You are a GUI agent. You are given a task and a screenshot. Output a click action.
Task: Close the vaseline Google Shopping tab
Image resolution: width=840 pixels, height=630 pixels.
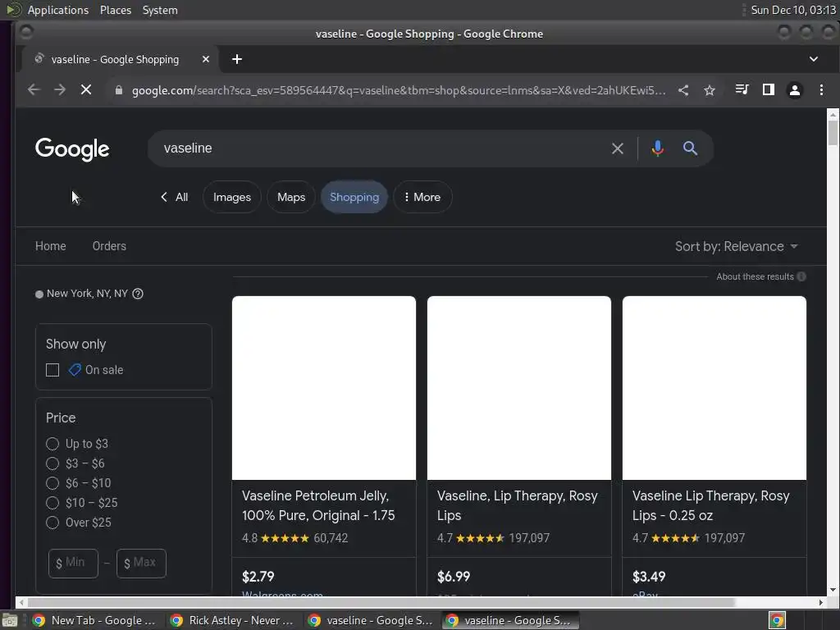(206, 59)
